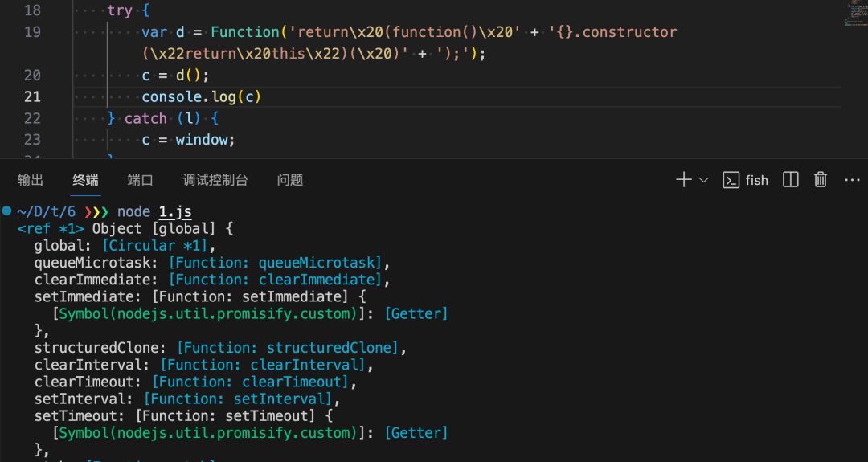Screen dimensions: 868x462
Task: Split the terminal pane
Action: [x=791, y=180]
